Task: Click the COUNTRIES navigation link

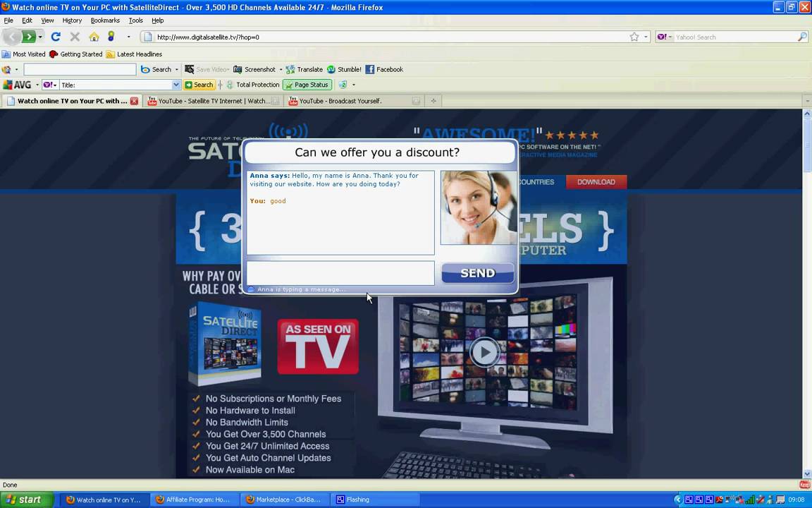Action: coord(536,182)
